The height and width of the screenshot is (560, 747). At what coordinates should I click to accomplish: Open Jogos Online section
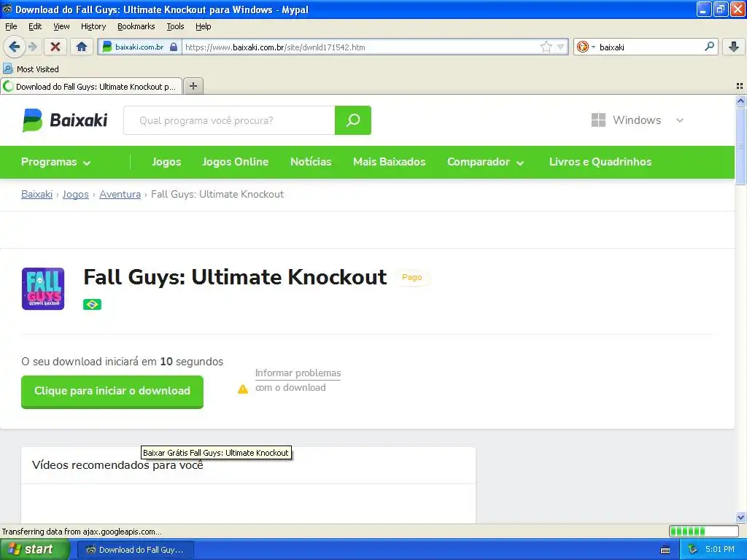[x=236, y=162]
